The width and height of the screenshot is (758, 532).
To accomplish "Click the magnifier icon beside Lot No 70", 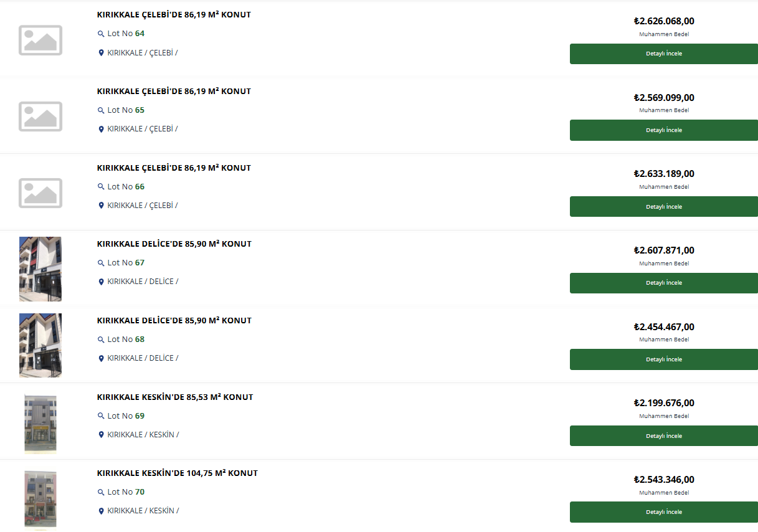I will (101, 493).
